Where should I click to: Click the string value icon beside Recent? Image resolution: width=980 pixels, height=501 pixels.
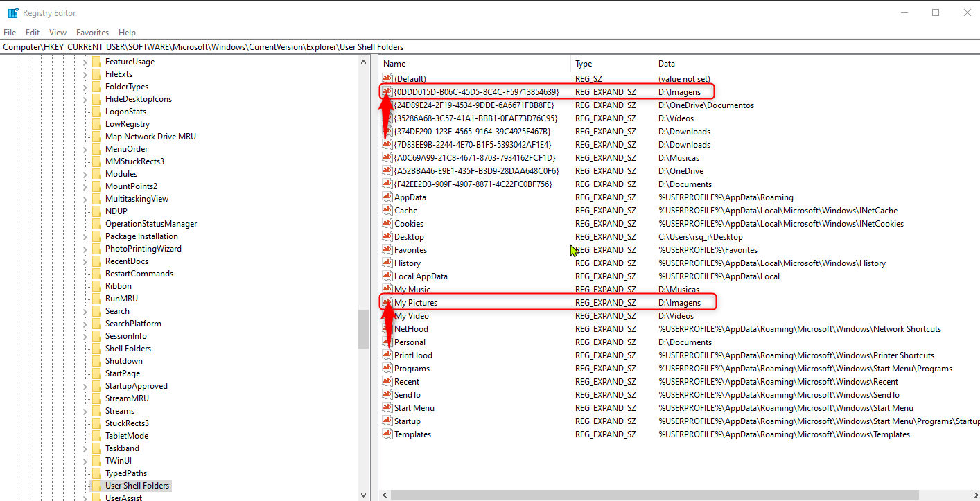[x=387, y=381]
